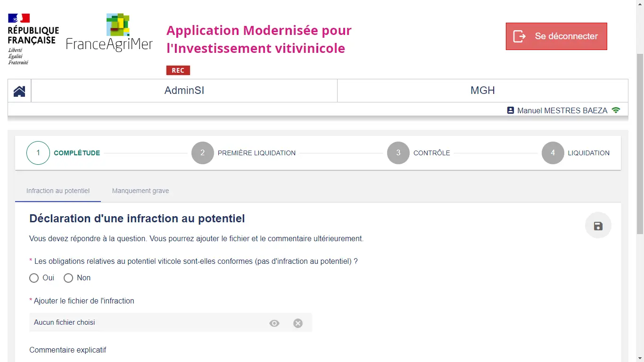This screenshot has width=644, height=362.
Task: Select the Infraction au potentiel tab
Action: coord(58,191)
